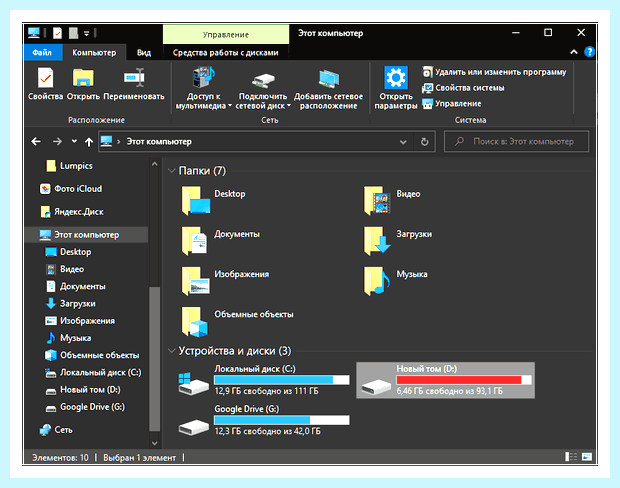Screen dimensions: 620x488
Task: Switch to details view in status bar
Action: pos(571,457)
